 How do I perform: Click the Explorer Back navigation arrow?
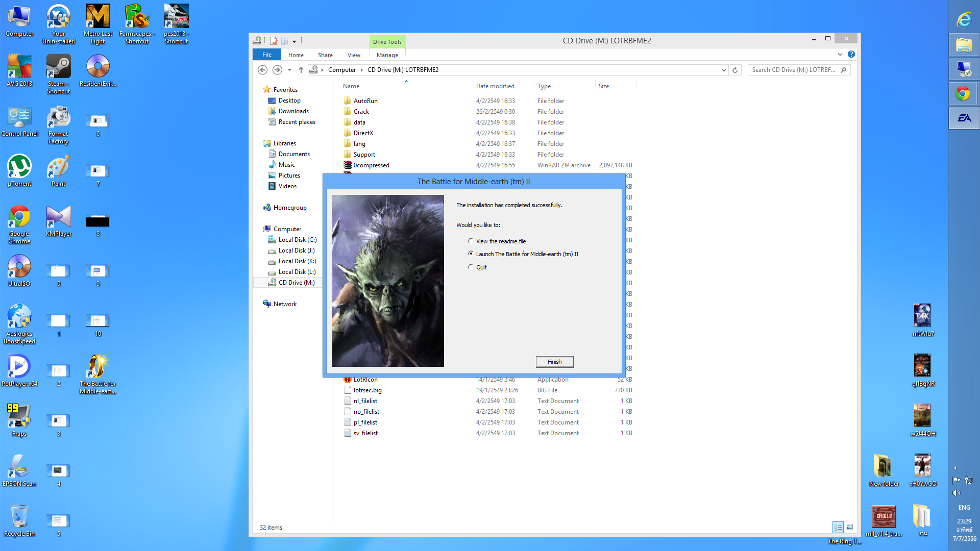coord(262,70)
